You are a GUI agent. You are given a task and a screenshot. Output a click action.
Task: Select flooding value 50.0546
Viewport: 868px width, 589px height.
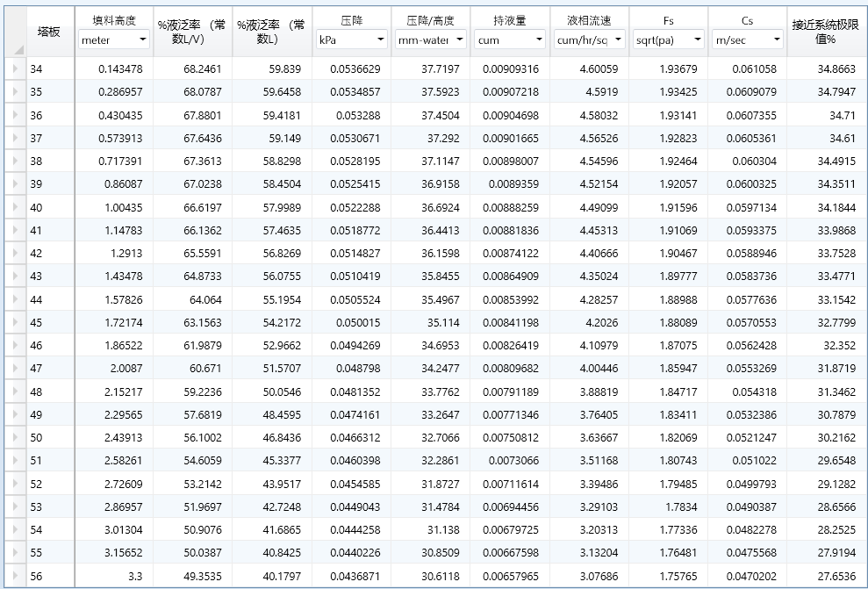click(282, 391)
